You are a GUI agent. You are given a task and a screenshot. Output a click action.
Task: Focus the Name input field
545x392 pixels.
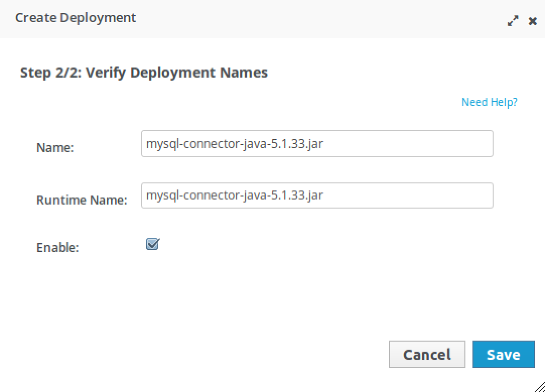(317, 144)
